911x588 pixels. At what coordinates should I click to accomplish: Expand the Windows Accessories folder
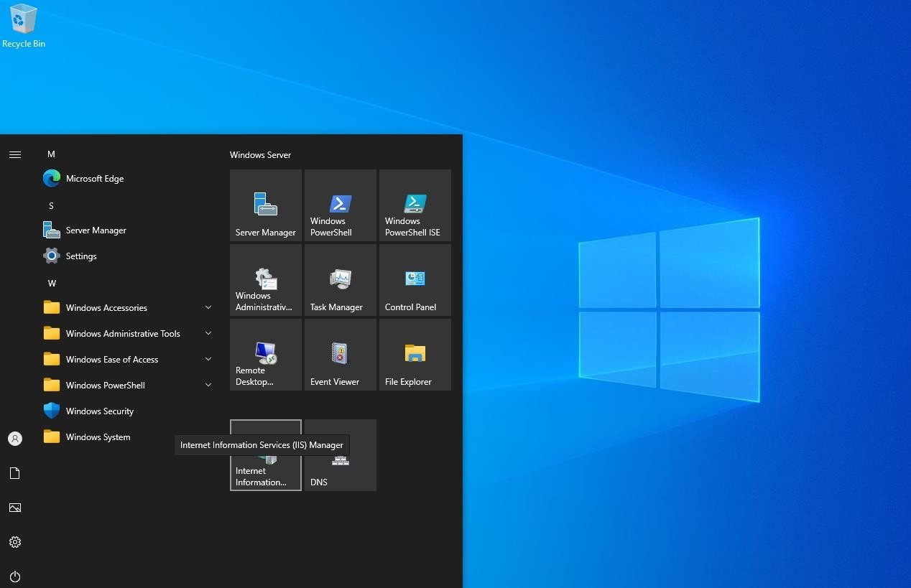tap(128, 308)
